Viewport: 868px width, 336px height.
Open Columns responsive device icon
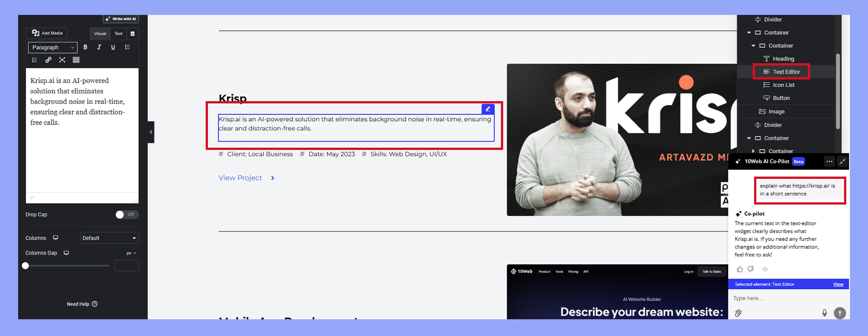tap(56, 238)
